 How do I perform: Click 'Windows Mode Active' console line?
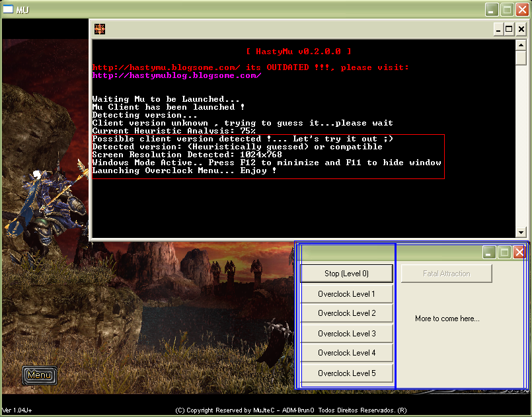pos(267,163)
